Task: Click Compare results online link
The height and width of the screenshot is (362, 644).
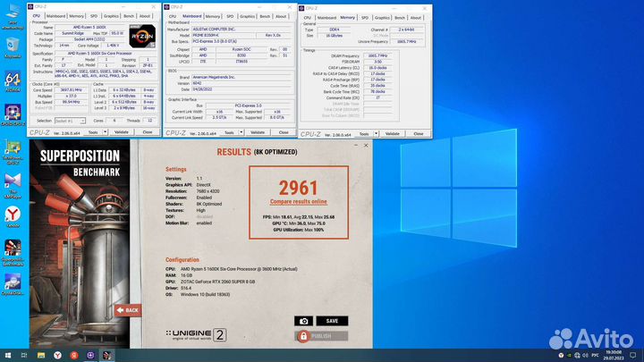Action: (299, 201)
